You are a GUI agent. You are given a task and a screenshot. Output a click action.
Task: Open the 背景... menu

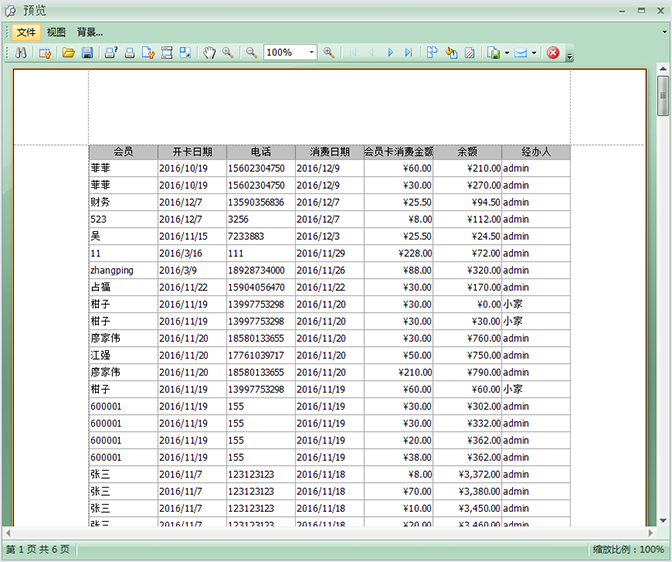[x=90, y=32]
